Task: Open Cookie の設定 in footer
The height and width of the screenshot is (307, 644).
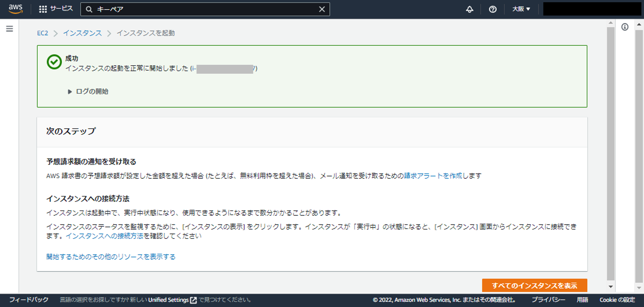Action: (x=617, y=300)
